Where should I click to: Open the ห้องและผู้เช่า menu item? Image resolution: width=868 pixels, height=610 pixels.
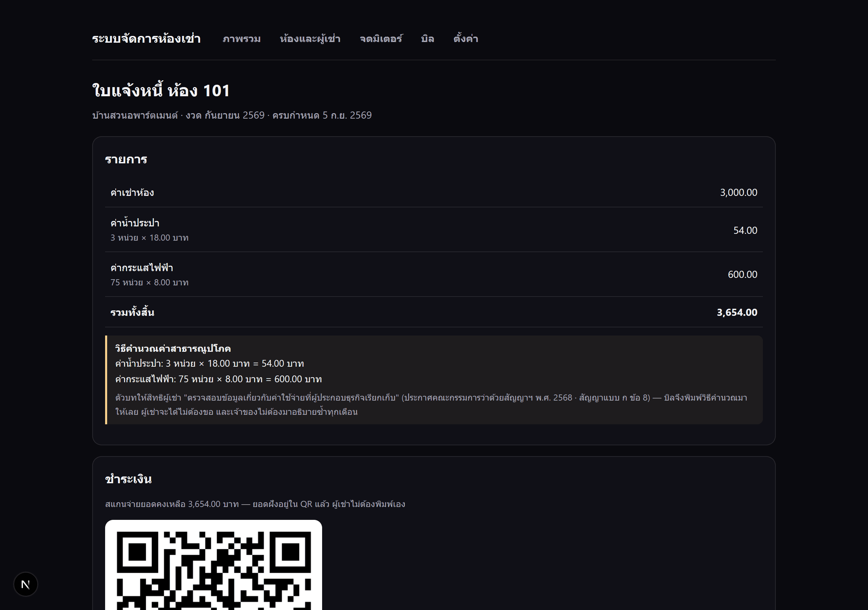[310, 39]
